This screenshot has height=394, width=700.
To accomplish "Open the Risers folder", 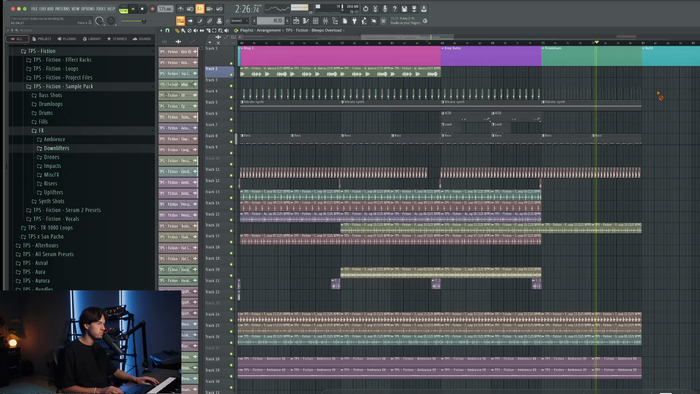I will tap(47, 183).
